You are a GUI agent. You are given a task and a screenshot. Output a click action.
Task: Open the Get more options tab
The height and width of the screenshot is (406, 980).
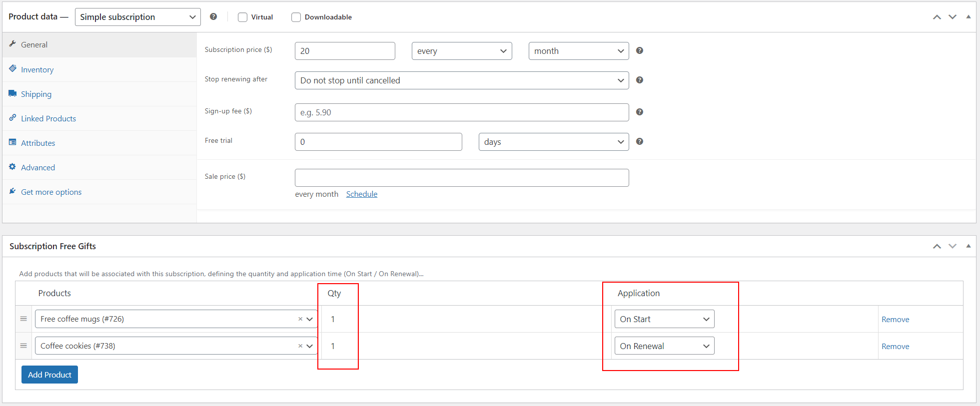[99, 192]
